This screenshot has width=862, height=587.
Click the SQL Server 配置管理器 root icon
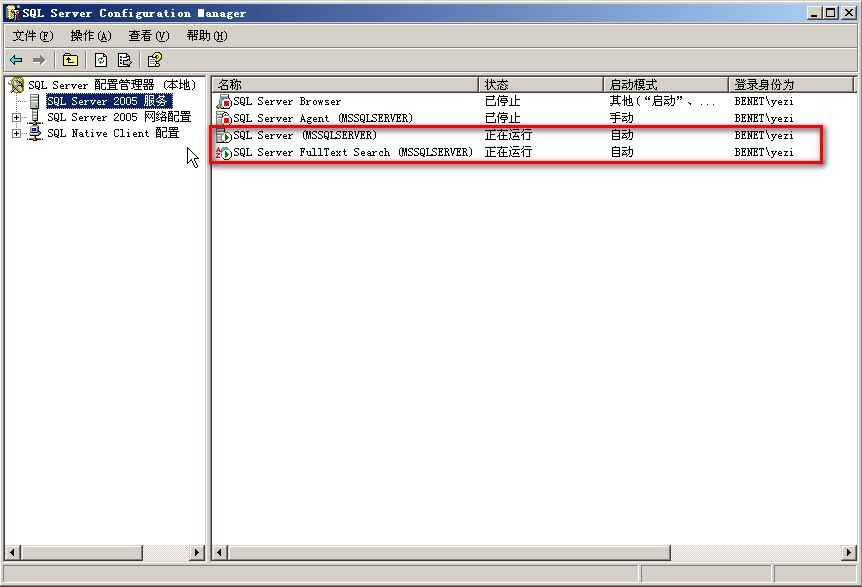[x=16, y=85]
